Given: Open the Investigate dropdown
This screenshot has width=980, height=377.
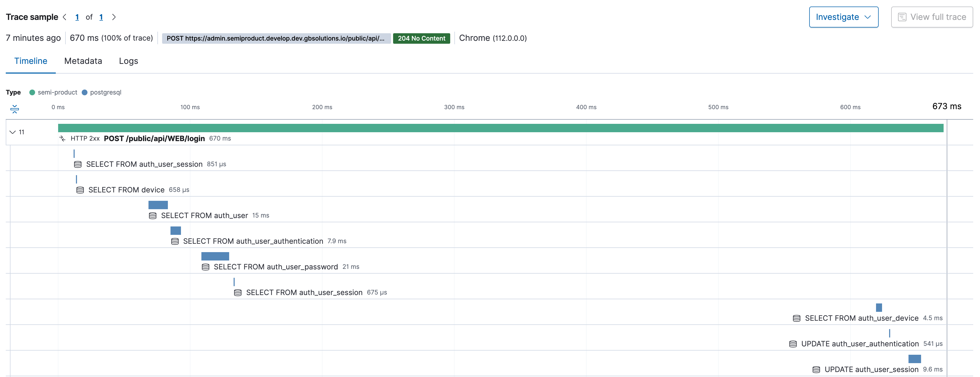Looking at the screenshot, I should click(843, 17).
